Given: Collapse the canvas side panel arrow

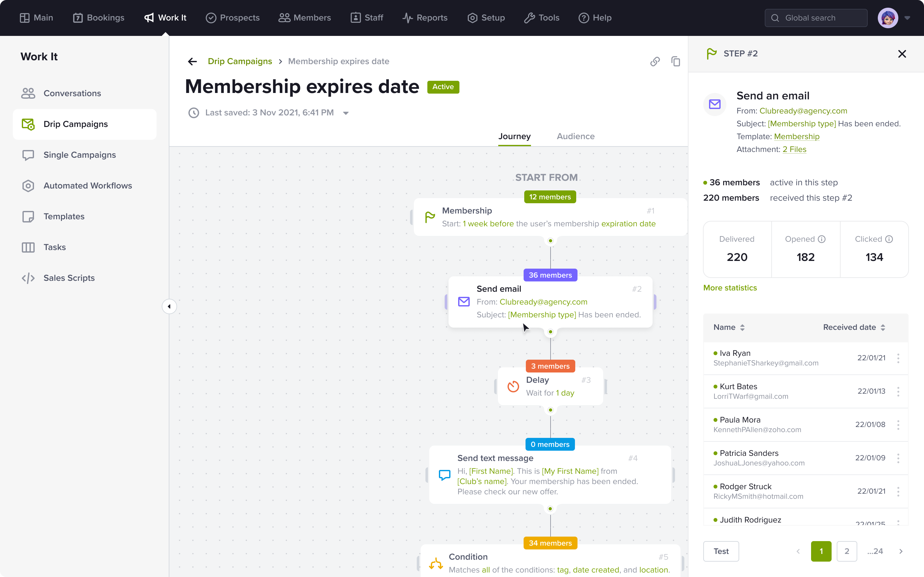Looking at the screenshot, I should point(169,306).
